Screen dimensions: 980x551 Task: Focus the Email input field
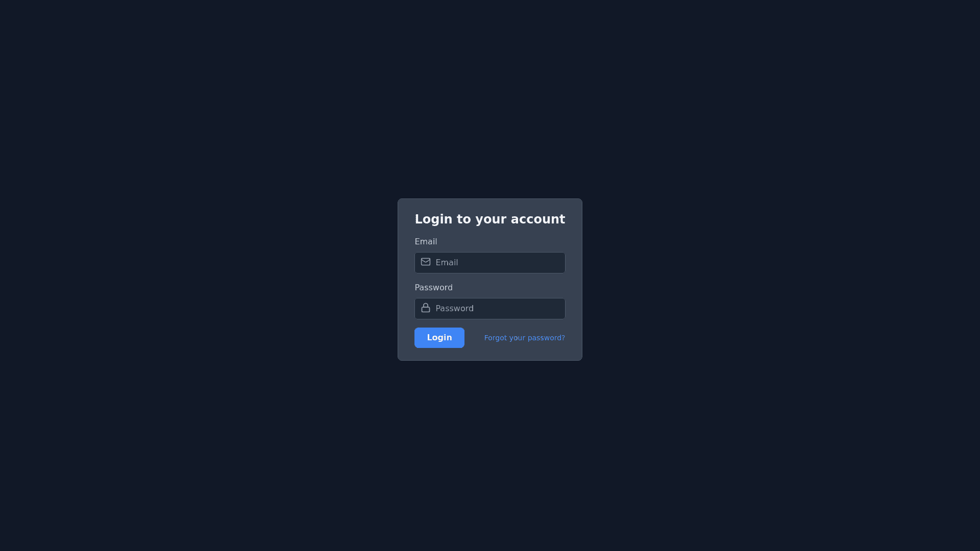pos(490,263)
